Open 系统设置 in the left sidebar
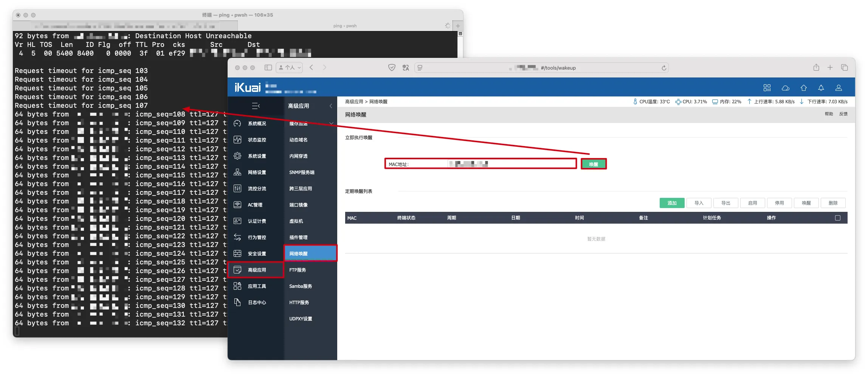The image size is (868, 376). [x=256, y=156]
